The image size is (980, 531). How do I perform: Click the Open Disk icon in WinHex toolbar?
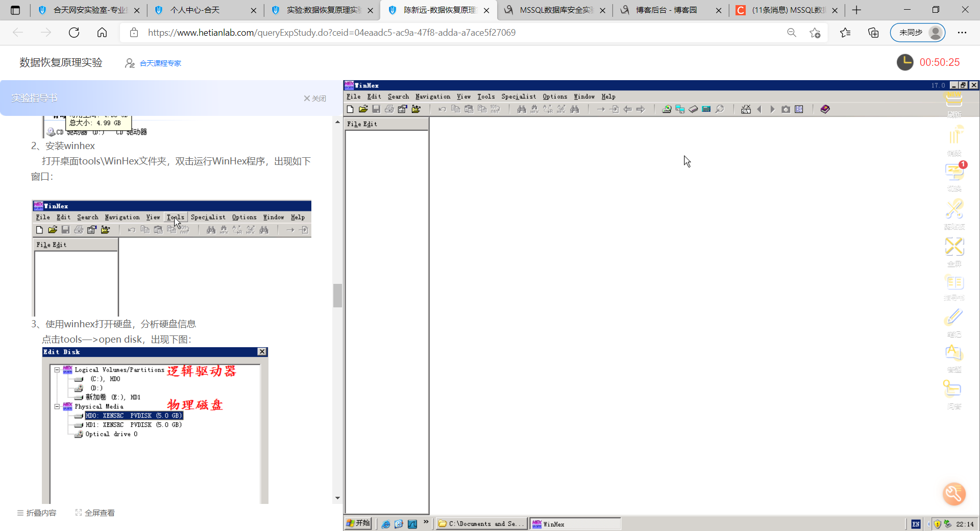coord(667,109)
